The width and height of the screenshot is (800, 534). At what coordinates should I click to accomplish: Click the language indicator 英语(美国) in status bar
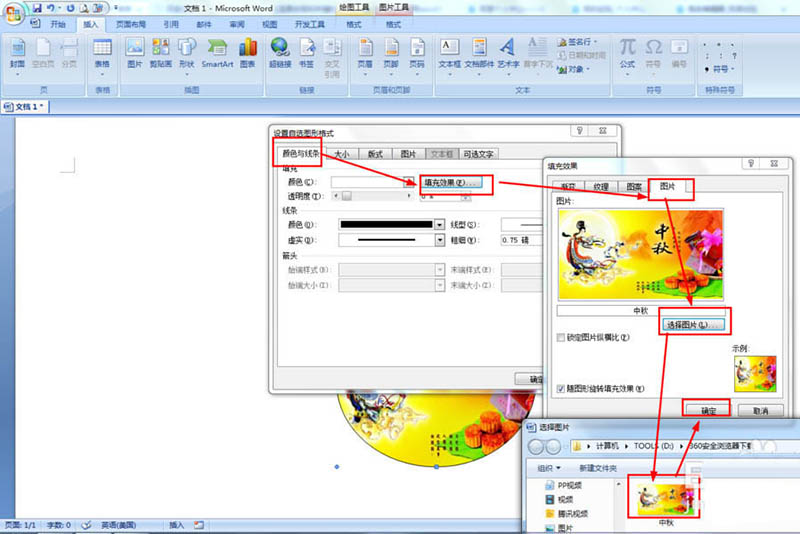pos(118,525)
